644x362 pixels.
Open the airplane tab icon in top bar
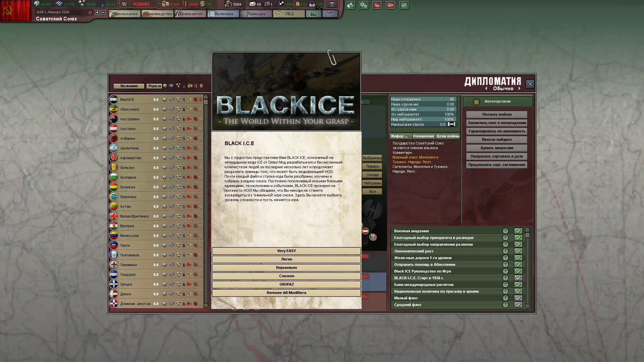point(329,14)
